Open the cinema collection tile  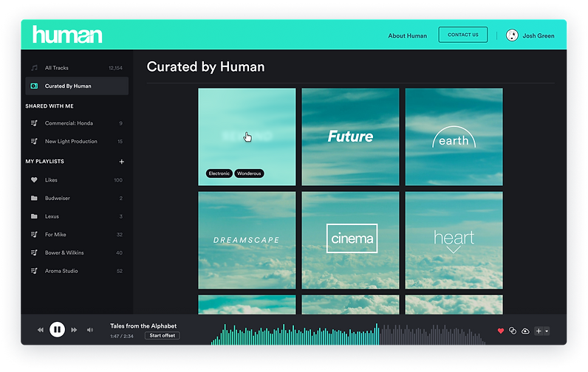pyautogui.click(x=350, y=240)
